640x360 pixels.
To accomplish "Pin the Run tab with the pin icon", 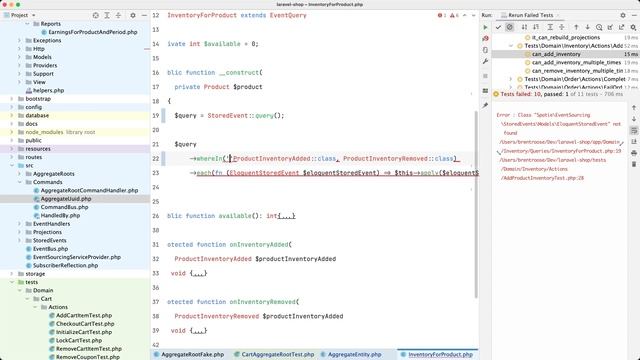I will [485, 105].
